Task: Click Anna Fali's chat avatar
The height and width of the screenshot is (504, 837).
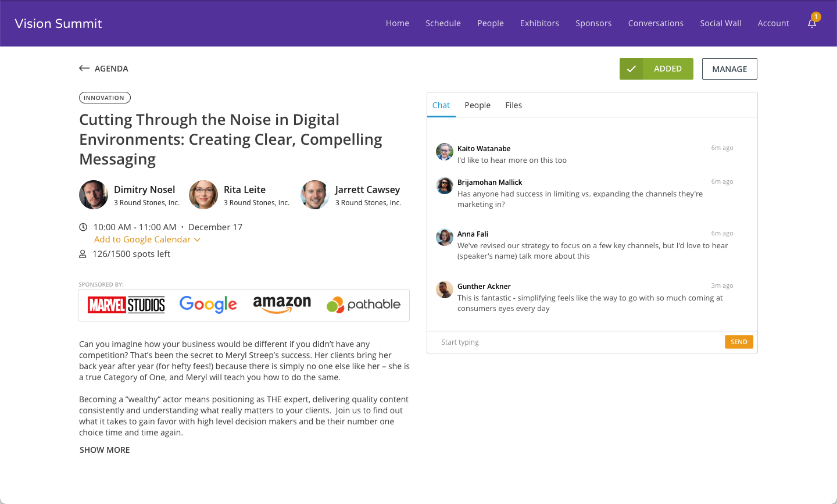Action: coord(445,237)
